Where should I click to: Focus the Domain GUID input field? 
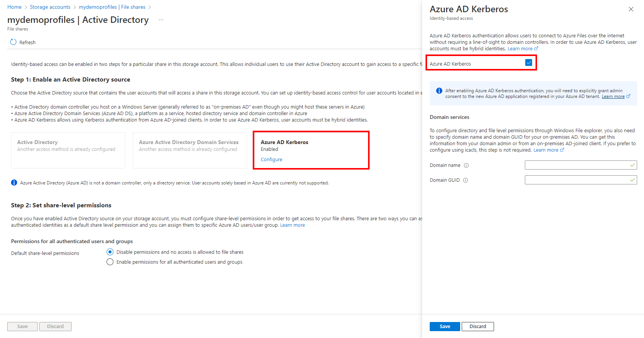click(x=581, y=180)
